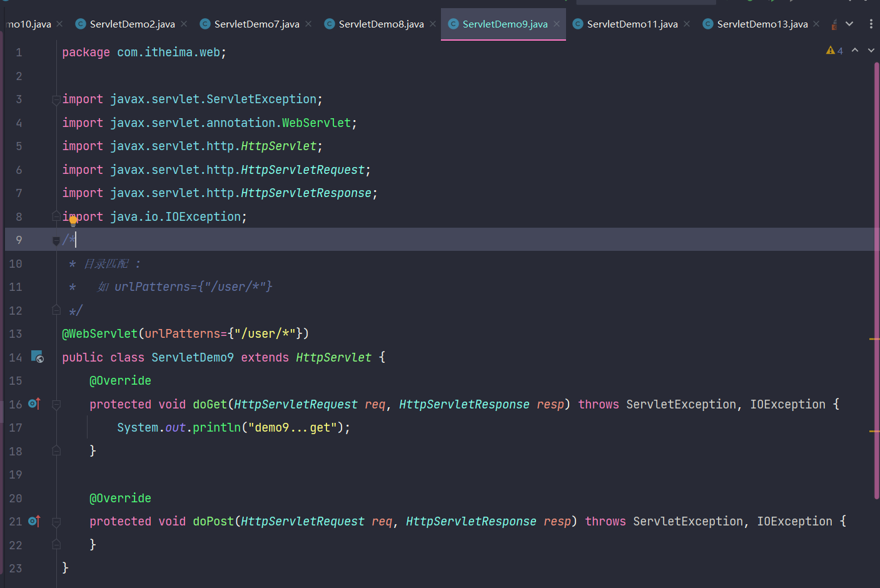Image resolution: width=880 pixels, height=588 pixels.
Task: Click the comment fold end marker on line 12
Action: click(56, 310)
